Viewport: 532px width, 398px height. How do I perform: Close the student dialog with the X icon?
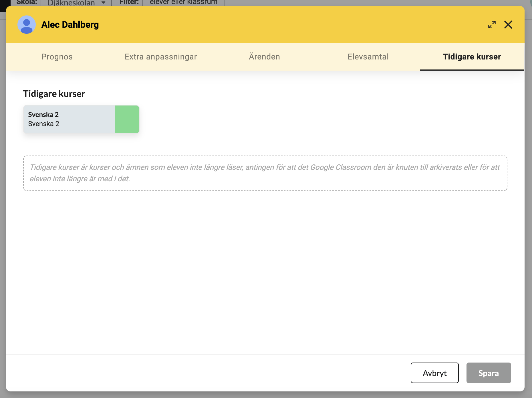click(x=508, y=25)
